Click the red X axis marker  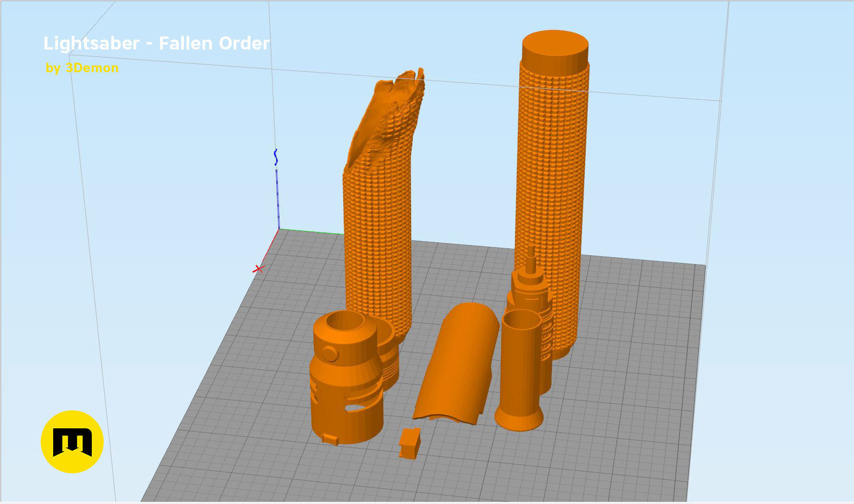pos(258,269)
